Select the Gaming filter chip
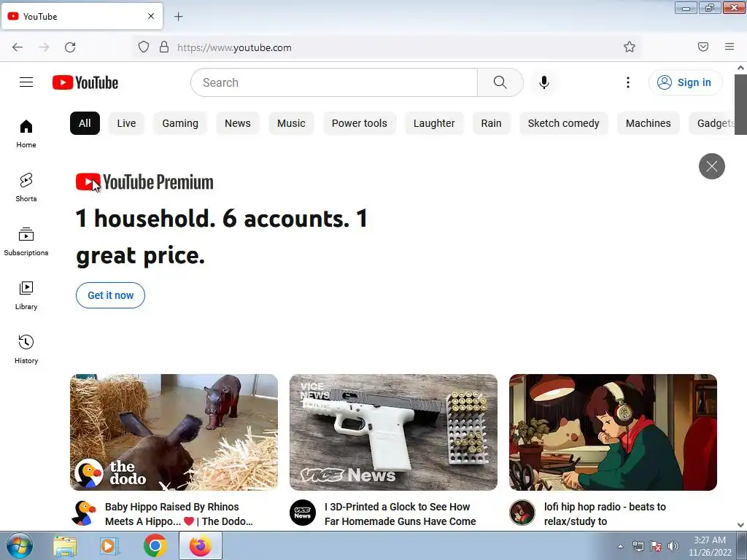 coord(180,123)
